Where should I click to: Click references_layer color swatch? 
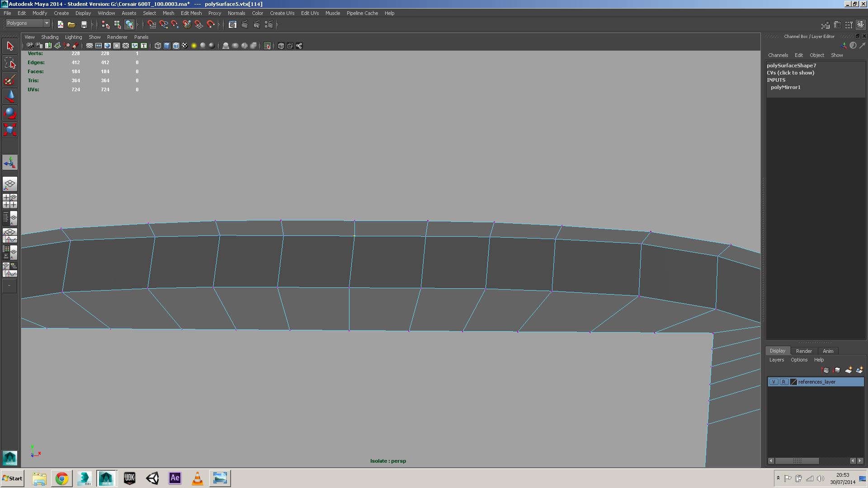tap(793, 382)
